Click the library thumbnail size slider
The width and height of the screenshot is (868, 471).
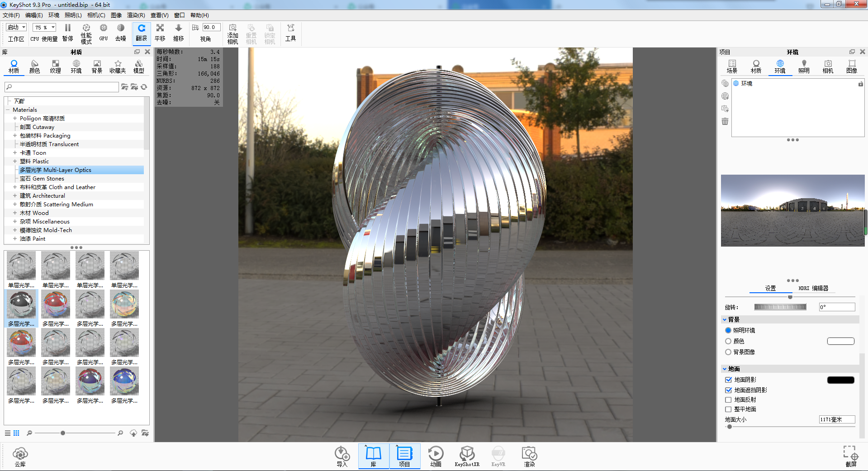click(63, 433)
